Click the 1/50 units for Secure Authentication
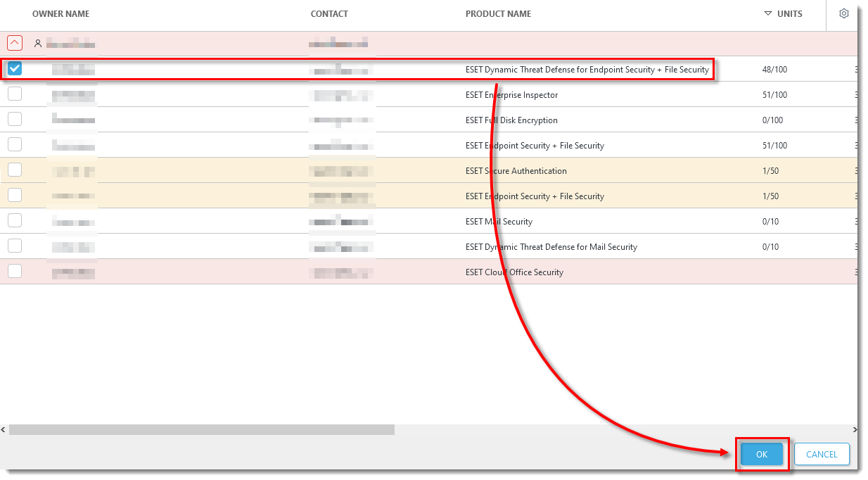The image size is (868, 480). (x=770, y=171)
